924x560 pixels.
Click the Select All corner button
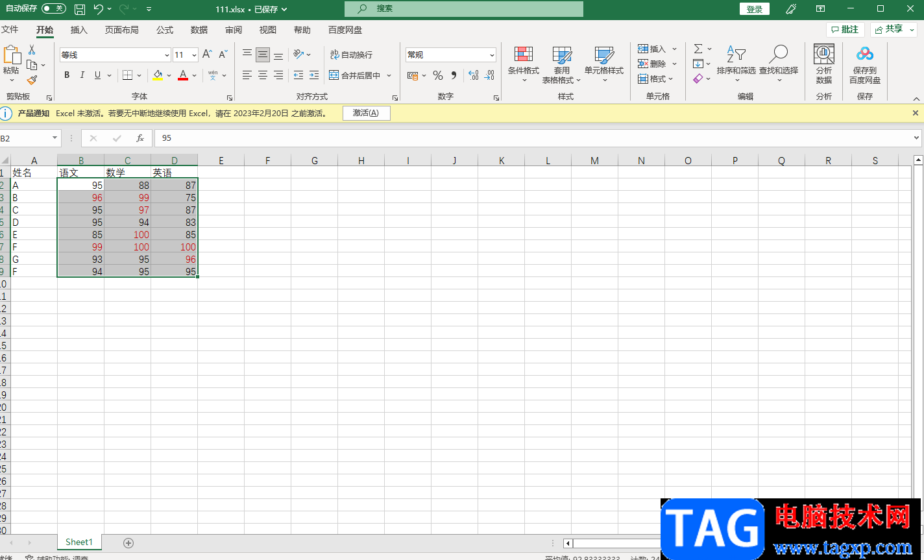point(5,160)
